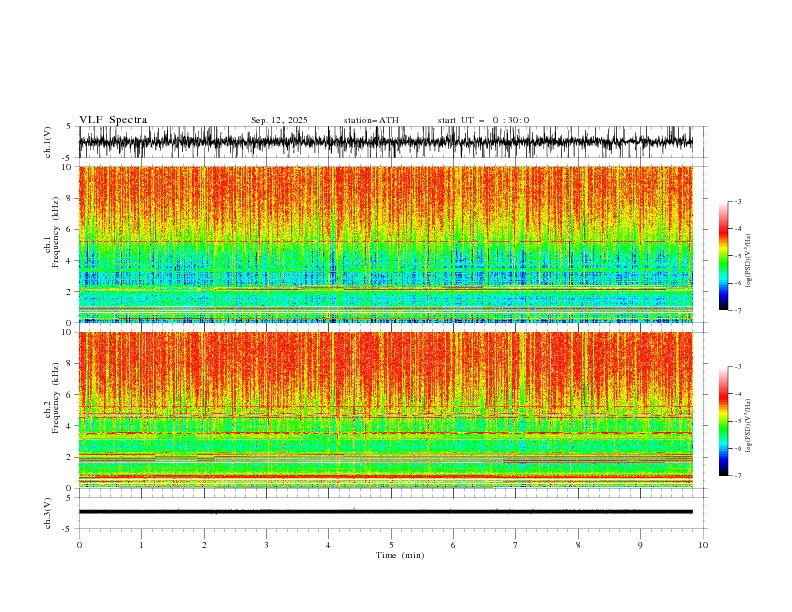The image size is (792, 612).
Task: Click the "station=ATH" header label
Action: pyautogui.click(x=371, y=120)
